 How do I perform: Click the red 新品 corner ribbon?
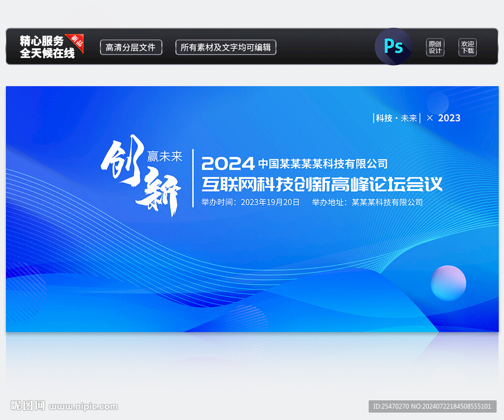(76, 42)
